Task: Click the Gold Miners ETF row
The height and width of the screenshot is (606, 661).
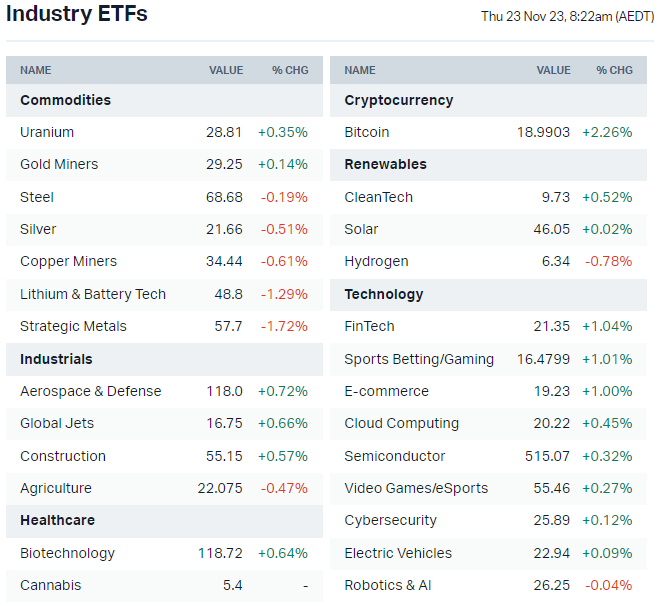Action: (x=59, y=164)
